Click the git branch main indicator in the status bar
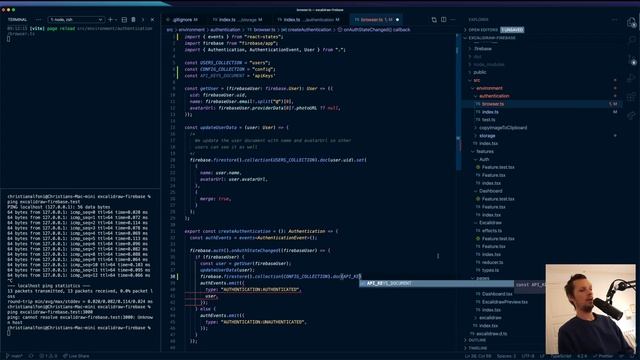Screen dimensions: 640x360 14,356
